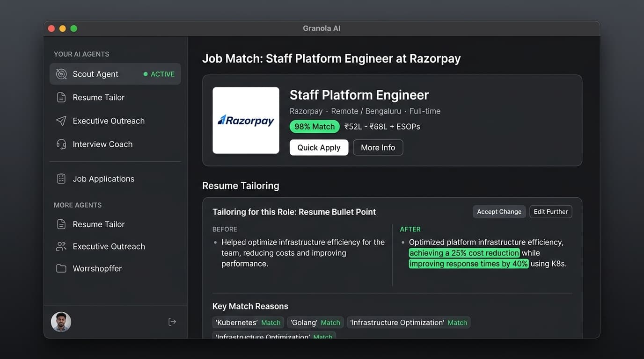Click the 'Razorpay · Remote / Bengaluru · Full-time' line
The height and width of the screenshot is (359, 644).
pyautogui.click(x=365, y=111)
